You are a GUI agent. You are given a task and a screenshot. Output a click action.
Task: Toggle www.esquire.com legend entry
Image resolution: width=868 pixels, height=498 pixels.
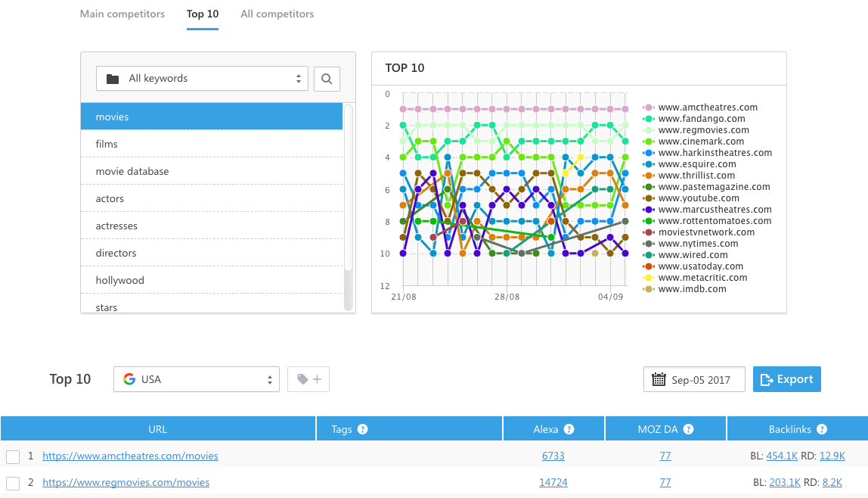pos(690,164)
